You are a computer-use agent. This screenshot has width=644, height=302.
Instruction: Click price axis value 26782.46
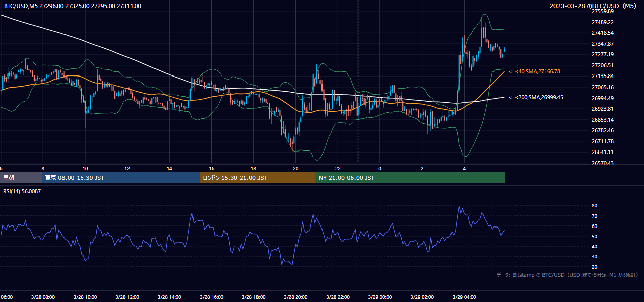click(x=602, y=130)
